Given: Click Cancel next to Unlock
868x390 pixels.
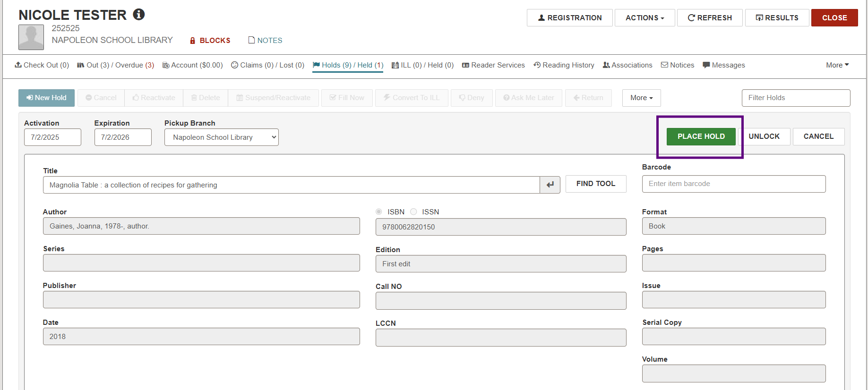Looking at the screenshot, I should click(818, 136).
